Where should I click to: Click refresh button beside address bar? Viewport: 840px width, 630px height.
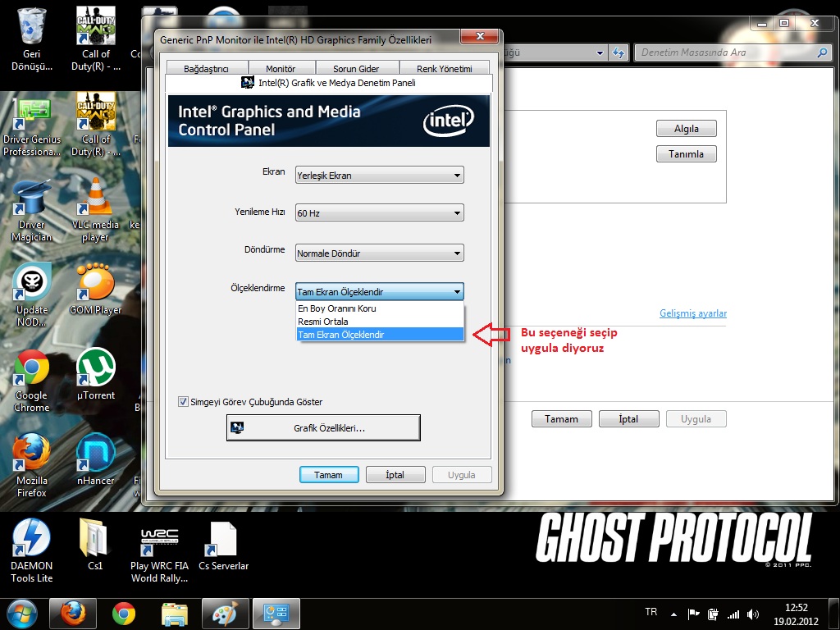pyautogui.click(x=619, y=52)
